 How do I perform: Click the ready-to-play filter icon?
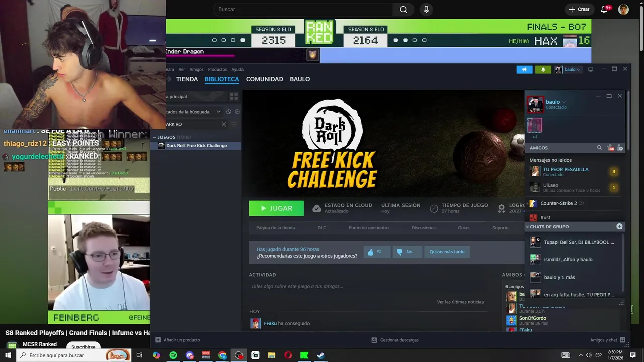point(237,112)
